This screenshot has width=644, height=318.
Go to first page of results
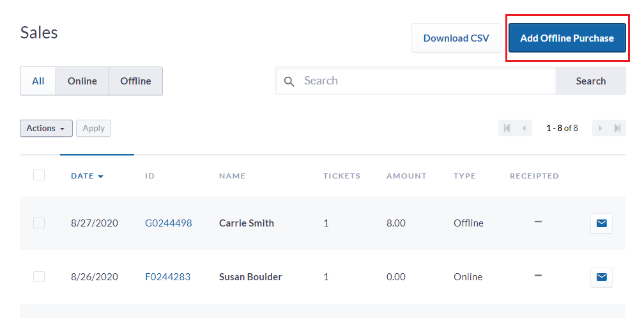point(507,129)
